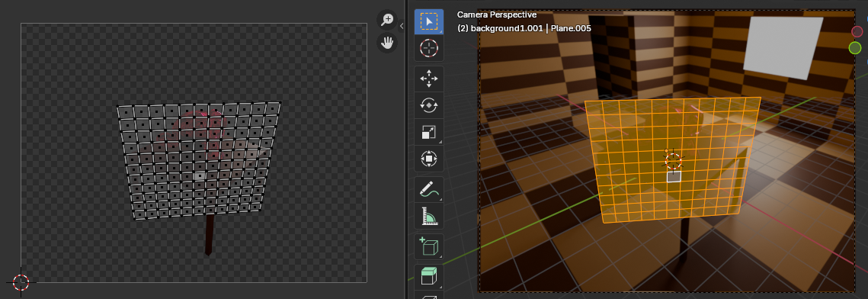Select the Measure tool
Viewport: 868px width, 299px height.
[429, 216]
